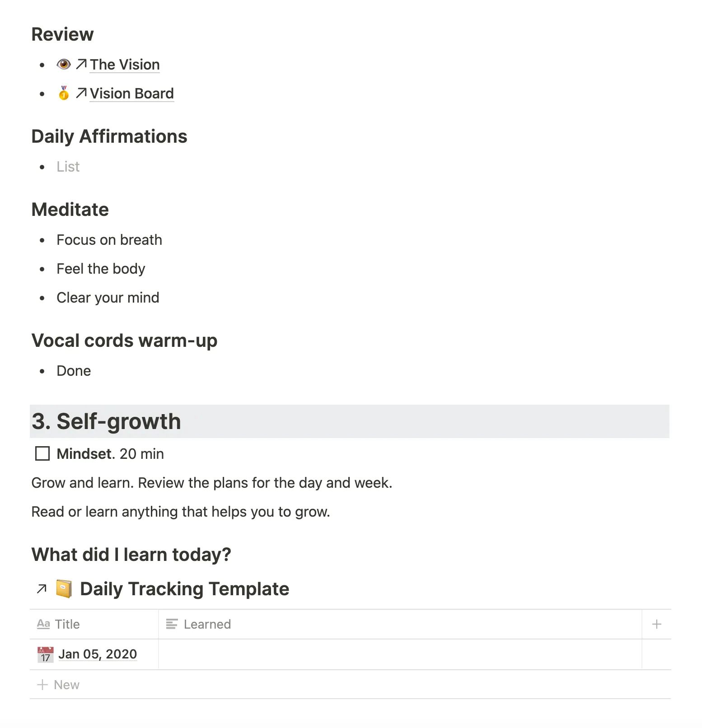Screen dimensions: 702x728
Task: Add a new table property with the plus
Action: [x=657, y=624]
